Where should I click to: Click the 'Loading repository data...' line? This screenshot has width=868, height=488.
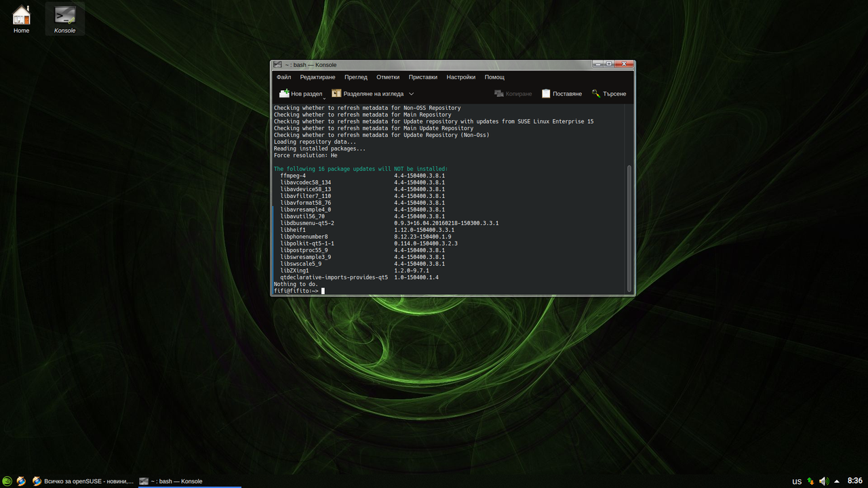tap(315, 142)
